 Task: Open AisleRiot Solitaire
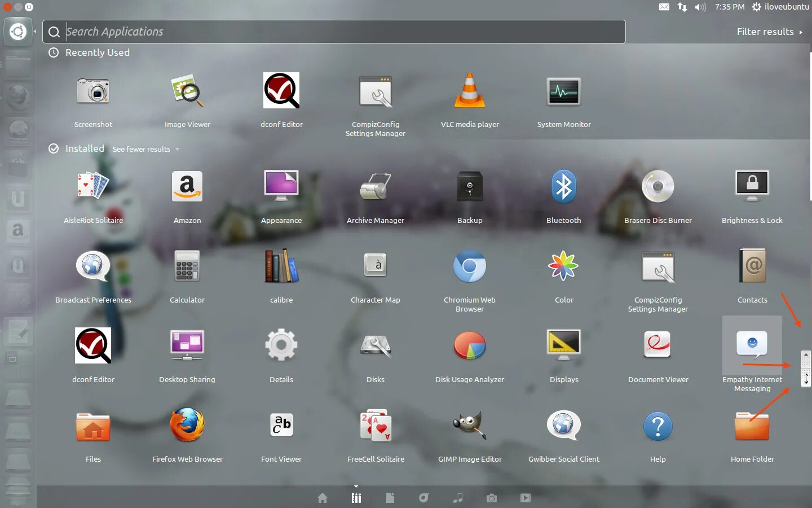[93, 186]
